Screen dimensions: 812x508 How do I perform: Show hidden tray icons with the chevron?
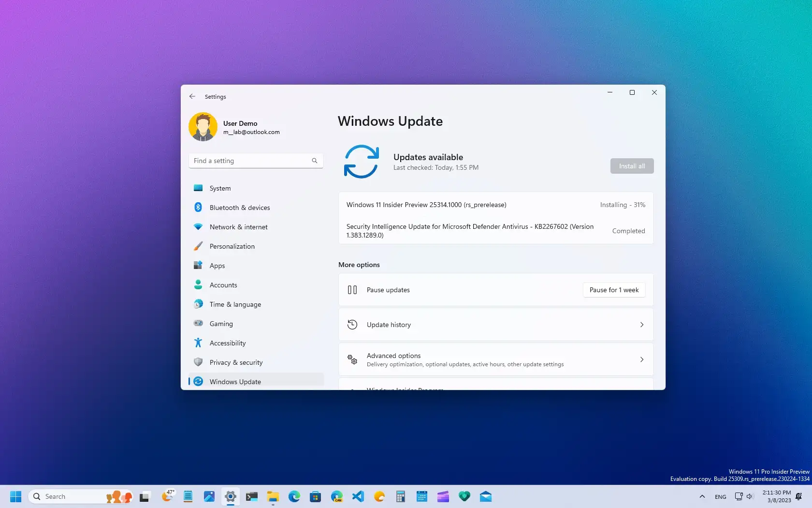click(x=702, y=496)
